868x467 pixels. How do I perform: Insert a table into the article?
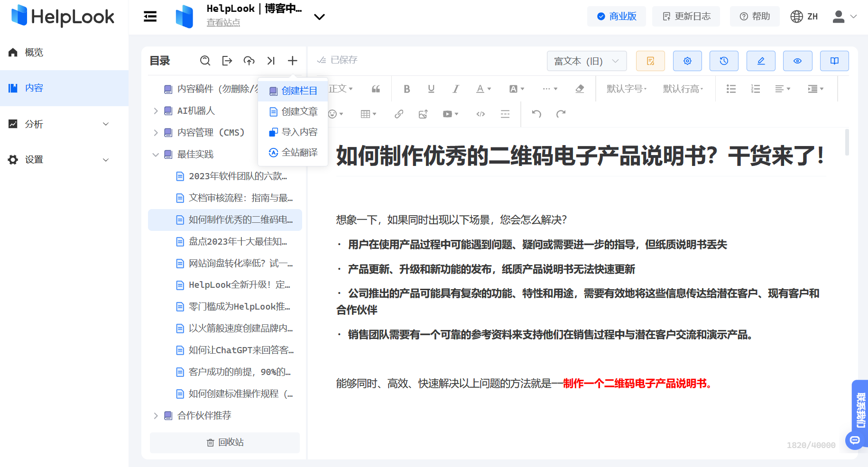365,114
